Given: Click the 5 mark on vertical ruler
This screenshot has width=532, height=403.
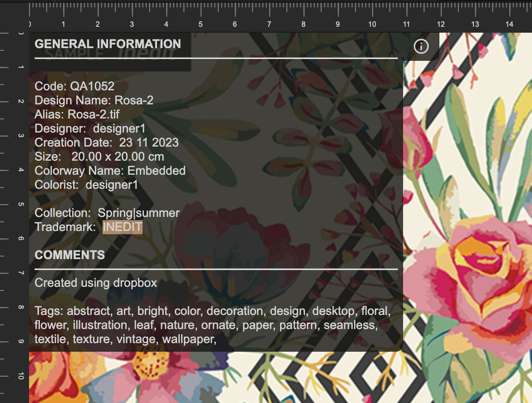Looking at the screenshot, I should coord(21,204).
